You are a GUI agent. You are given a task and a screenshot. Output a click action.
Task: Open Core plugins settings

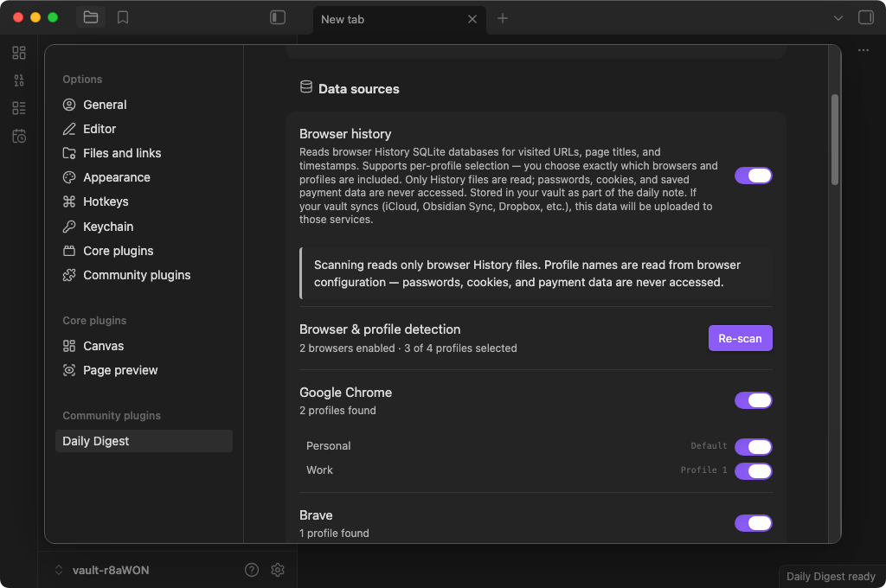144,251
